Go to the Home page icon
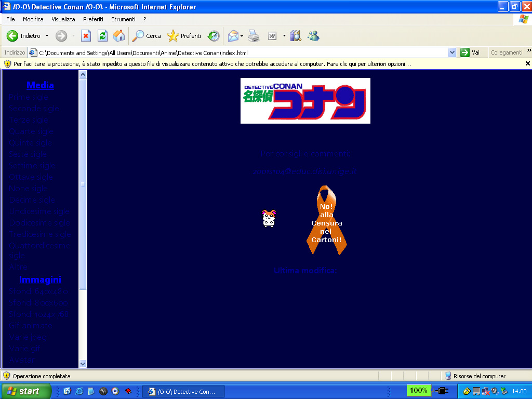The width and height of the screenshot is (532, 399). [x=119, y=36]
